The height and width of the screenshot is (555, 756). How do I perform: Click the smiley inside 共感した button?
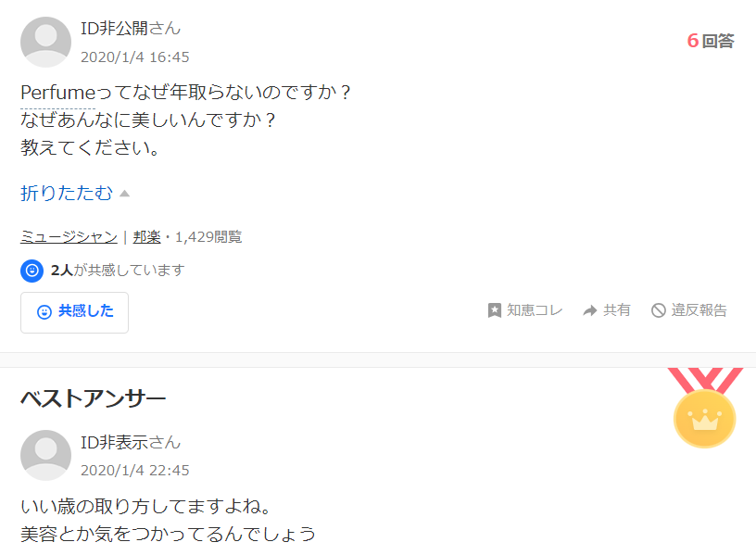(44, 312)
